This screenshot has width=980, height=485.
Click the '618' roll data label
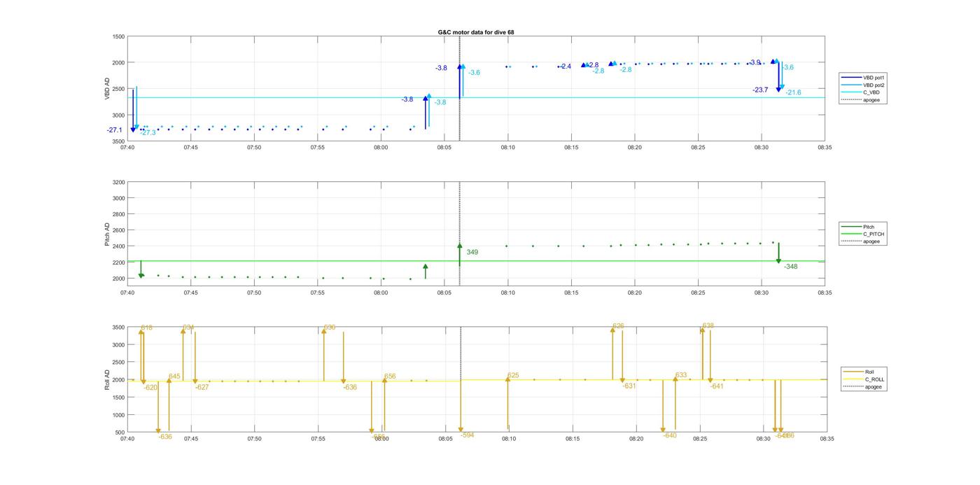tap(146, 328)
